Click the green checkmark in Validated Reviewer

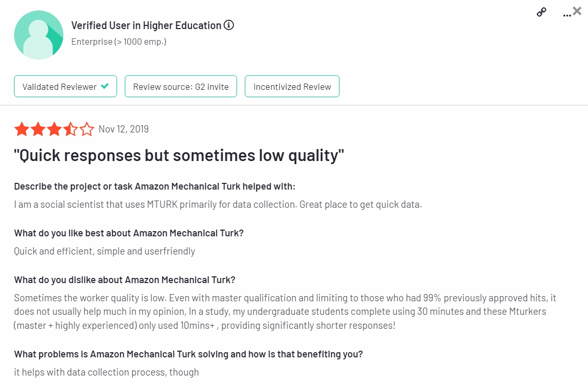coord(105,86)
